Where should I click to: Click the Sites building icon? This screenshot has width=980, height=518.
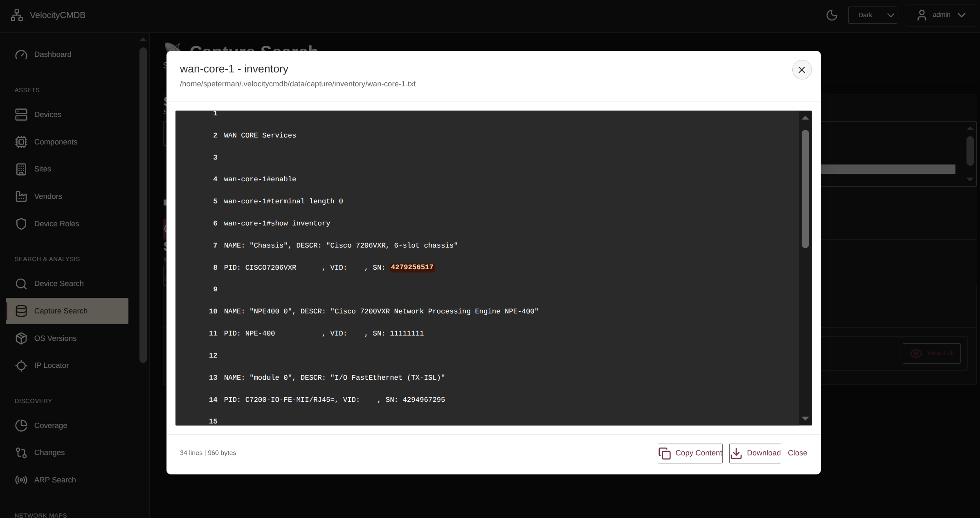click(x=21, y=169)
